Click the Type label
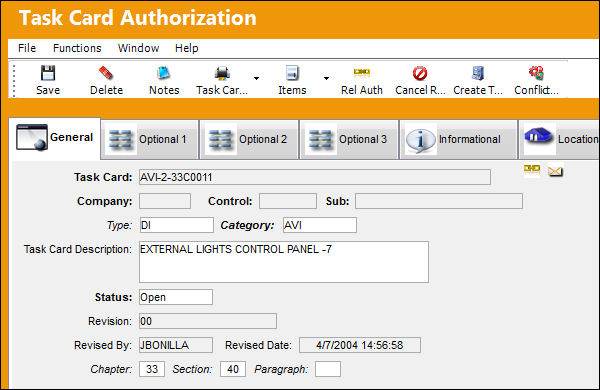Image resolution: width=600 pixels, height=390 pixels. pos(119,225)
